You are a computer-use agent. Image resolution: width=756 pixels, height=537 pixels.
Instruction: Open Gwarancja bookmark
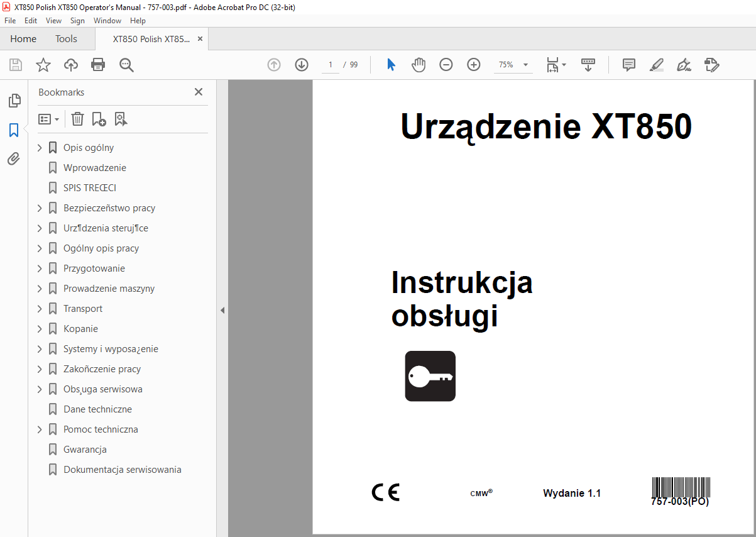(x=85, y=450)
